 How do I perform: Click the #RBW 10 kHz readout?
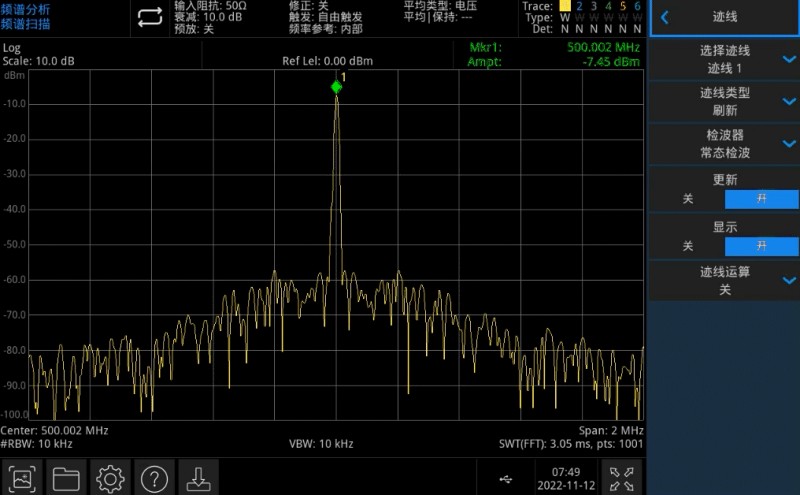click(x=37, y=443)
